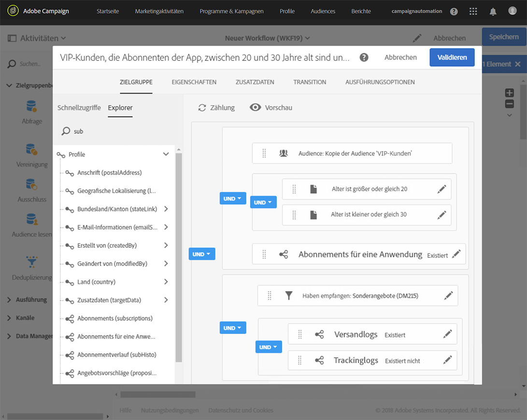
Task: Open the UND dropdown beside Versandlogs and Trackinglogs
Action: (269, 347)
